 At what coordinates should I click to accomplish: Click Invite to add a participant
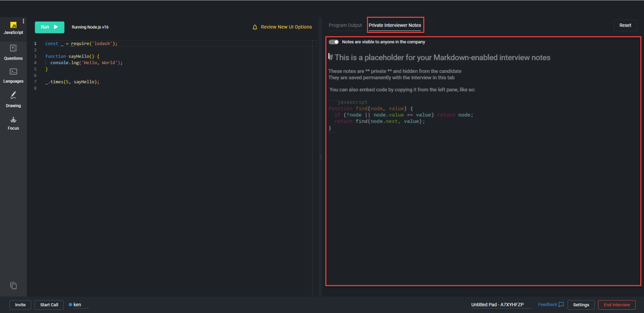20,305
